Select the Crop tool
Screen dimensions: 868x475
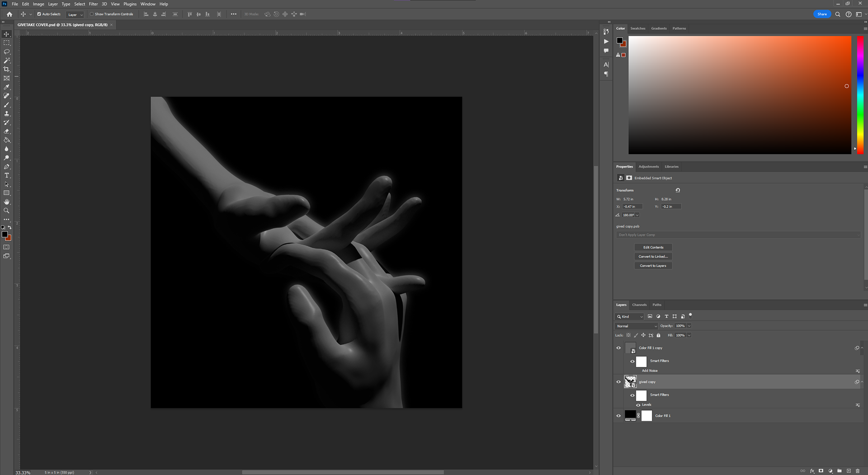tap(7, 69)
